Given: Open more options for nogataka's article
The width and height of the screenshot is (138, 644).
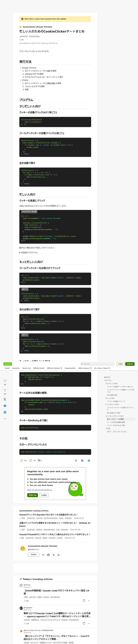Looking at the screenshot, I should [x=89, y=623].
